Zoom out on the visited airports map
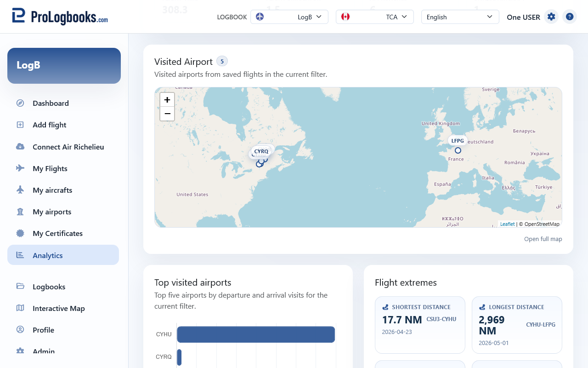Image resolution: width=588 pixels, height=368 pixels. [167, 114]
